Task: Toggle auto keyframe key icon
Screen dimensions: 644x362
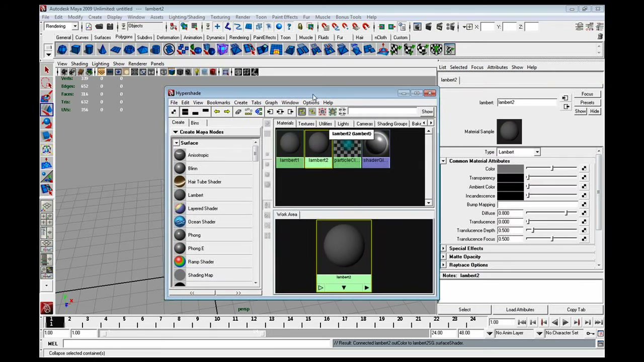Action: point(590,333)
